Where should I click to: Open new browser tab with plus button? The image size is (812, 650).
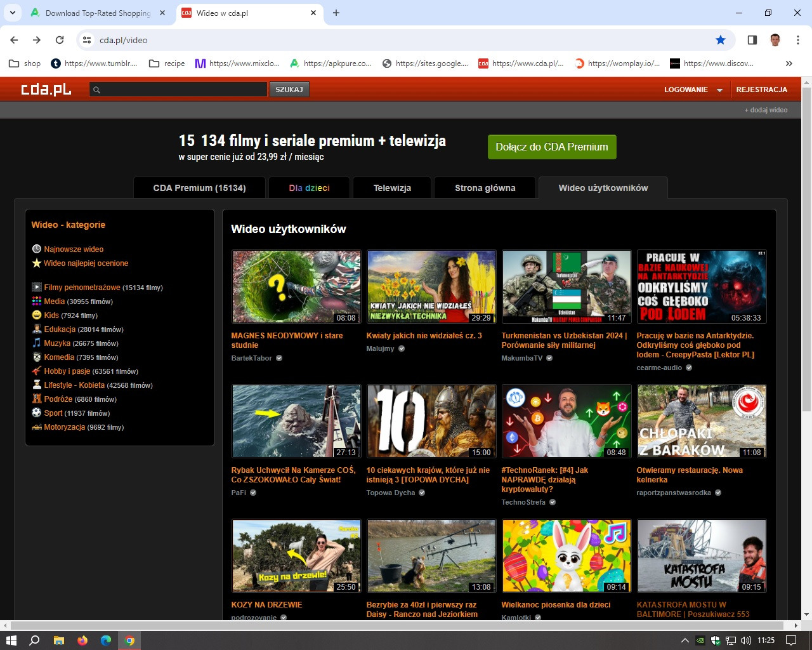[336, 13]
